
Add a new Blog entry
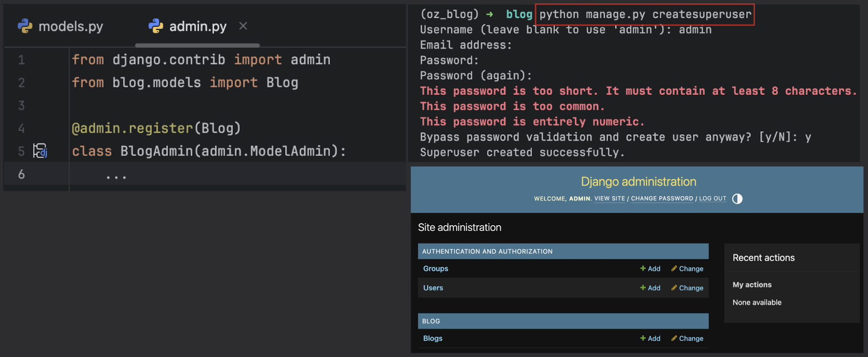point(650,338)
